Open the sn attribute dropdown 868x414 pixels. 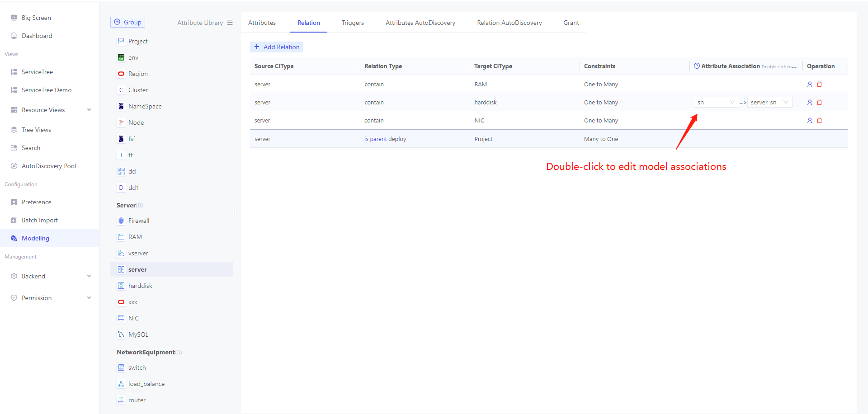click(x=716, y=103)
